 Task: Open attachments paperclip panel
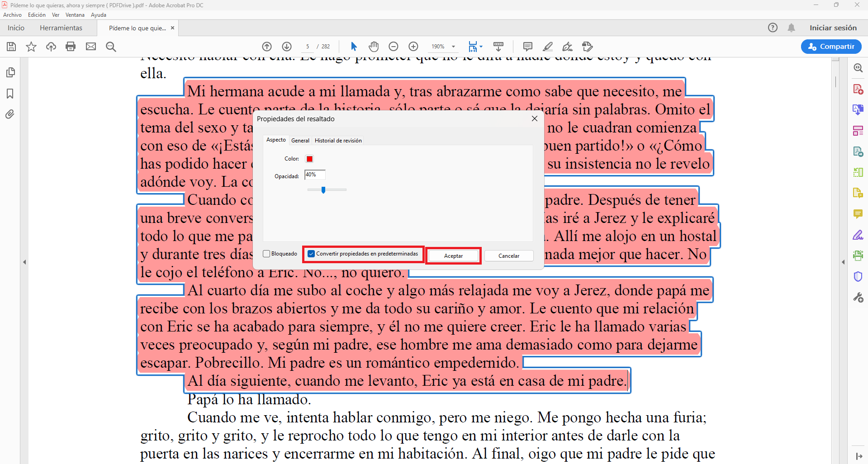click(10, 114)
